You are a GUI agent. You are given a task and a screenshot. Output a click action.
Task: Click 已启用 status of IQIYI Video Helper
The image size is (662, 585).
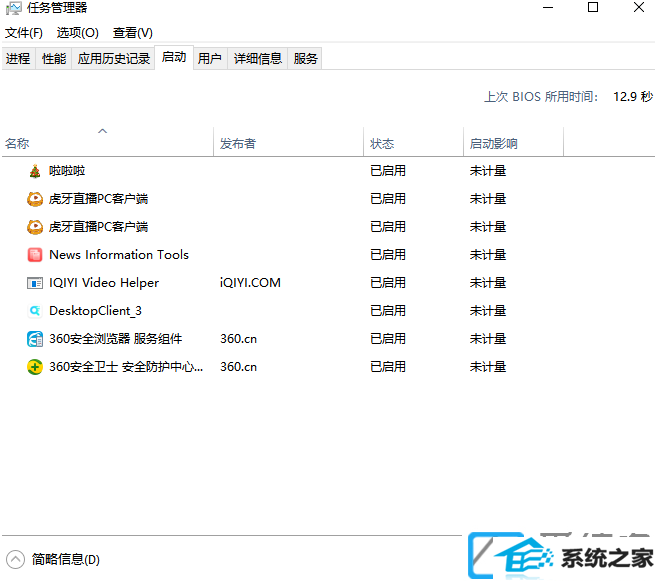click(388, 283)
